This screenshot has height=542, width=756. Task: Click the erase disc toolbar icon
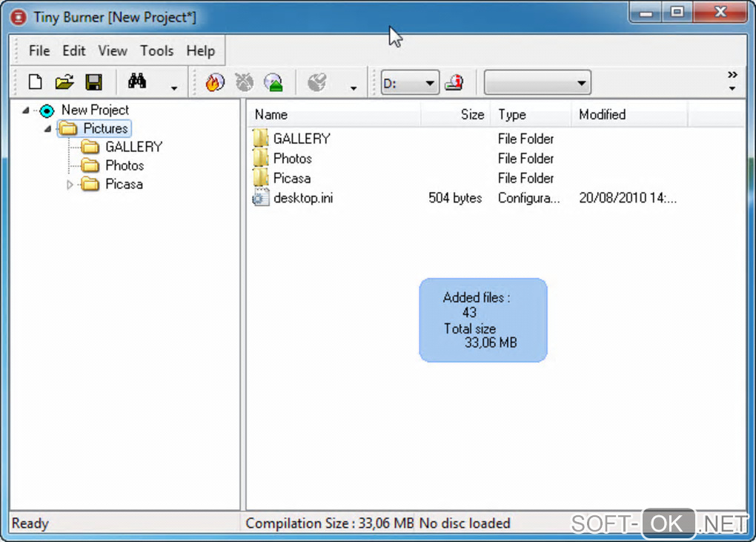tap(244, 82)
